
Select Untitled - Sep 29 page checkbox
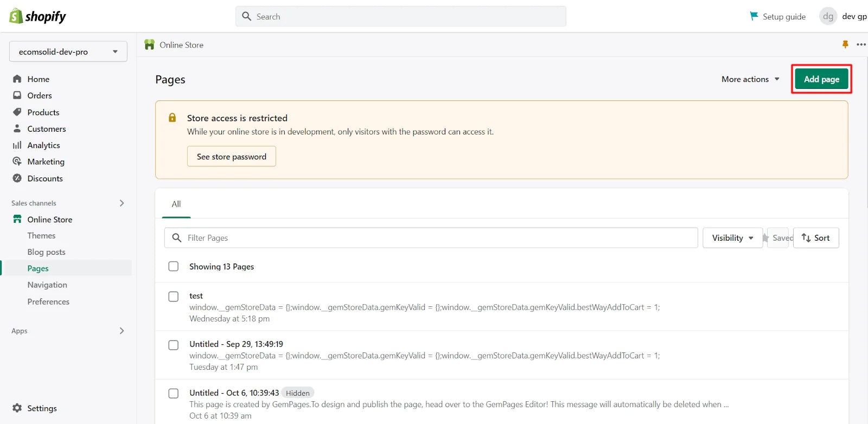click(174, 345)
